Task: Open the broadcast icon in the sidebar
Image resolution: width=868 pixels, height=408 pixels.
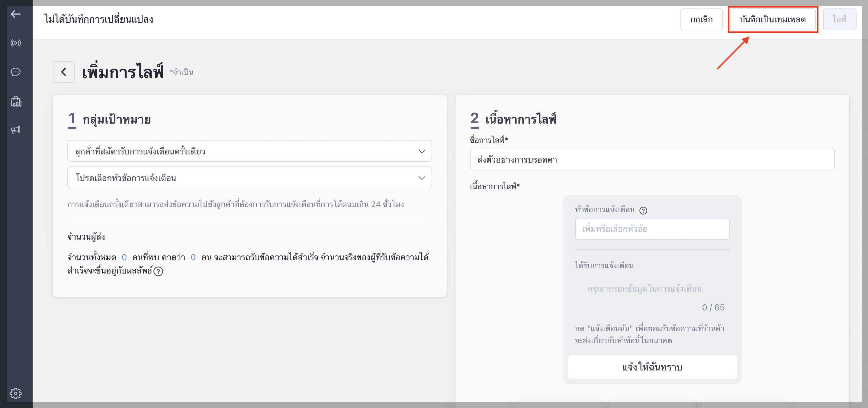Action: click(x=15, y=43)
